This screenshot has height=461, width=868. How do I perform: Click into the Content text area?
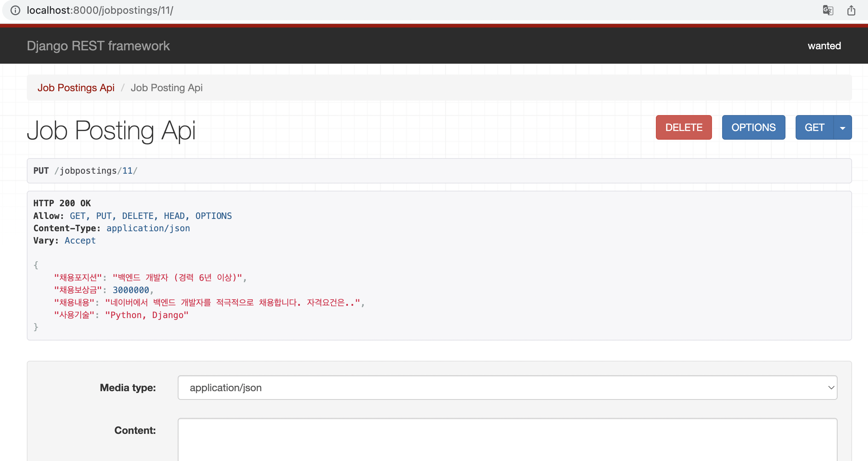tap(507, 440)
